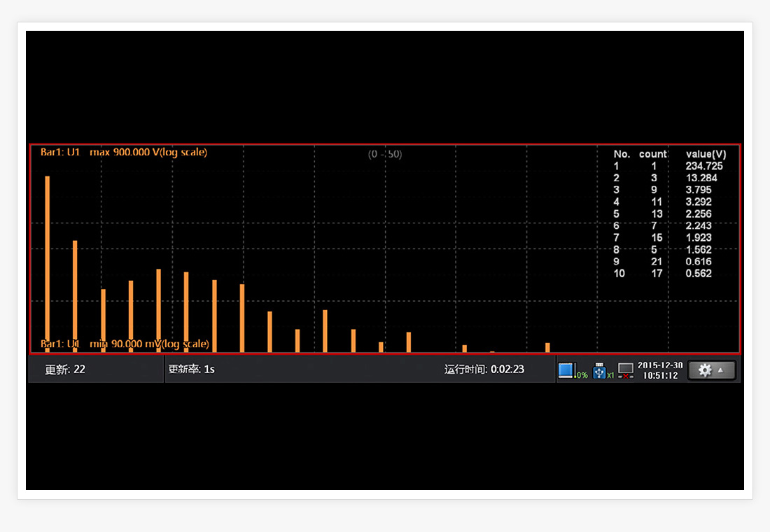Click the 更新 update counter field
Image resolution: width=770 pixels, height=532 pixels.
click(x=66, y=370)
